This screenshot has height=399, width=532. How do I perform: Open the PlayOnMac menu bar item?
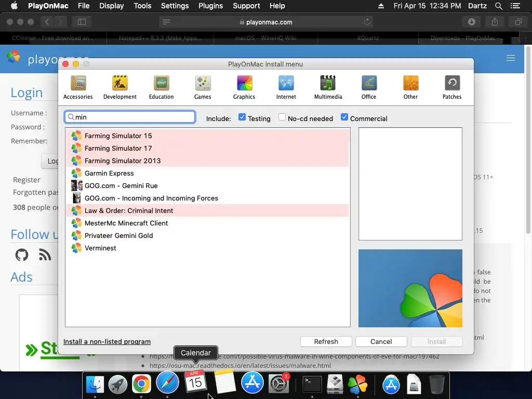tap(48, 6)
